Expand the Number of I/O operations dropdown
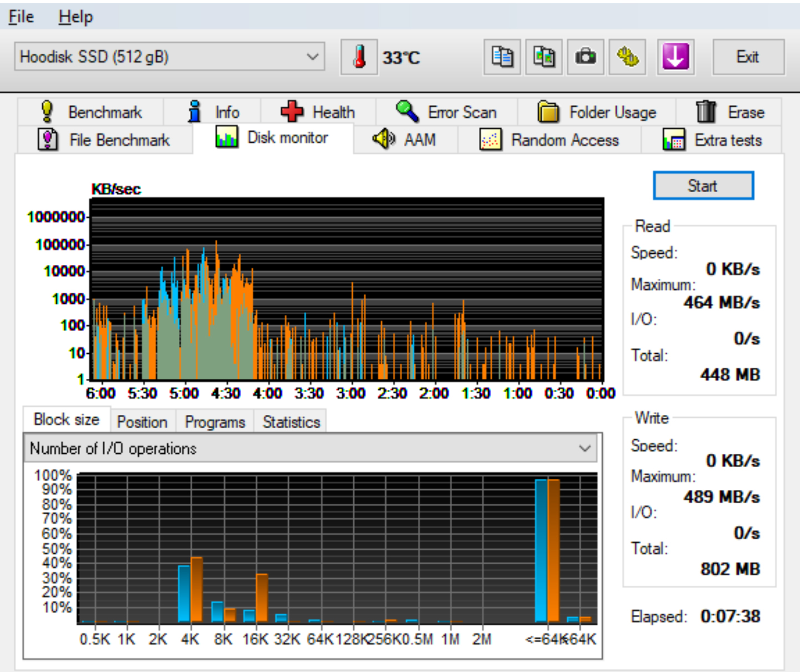 [310, 448]
